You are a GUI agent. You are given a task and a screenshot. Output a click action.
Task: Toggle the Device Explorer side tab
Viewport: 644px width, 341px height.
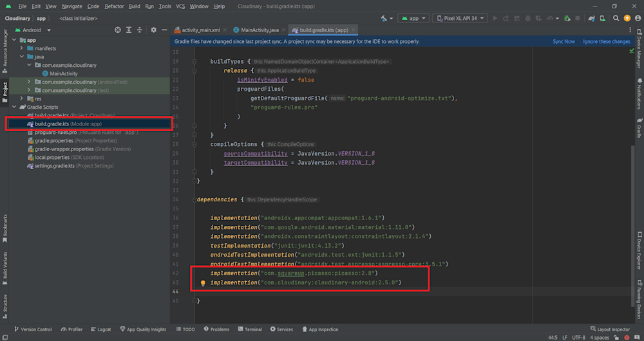click(x=639, y=250)
